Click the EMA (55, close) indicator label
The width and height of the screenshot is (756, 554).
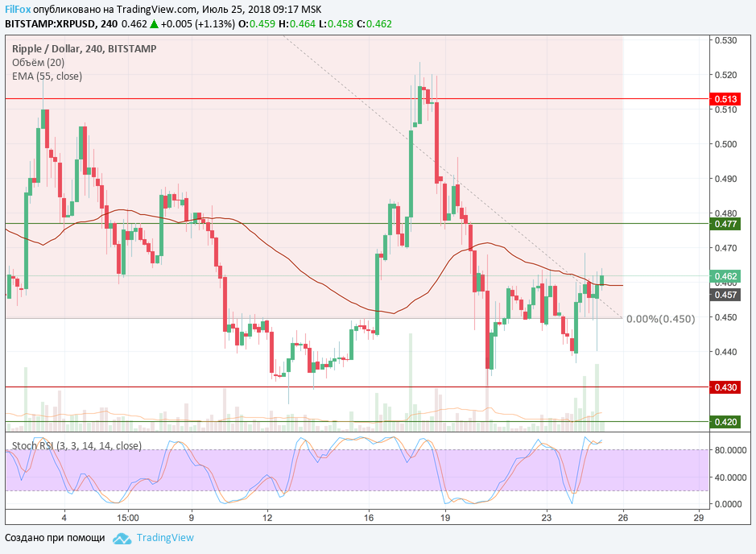click(47, 76)
